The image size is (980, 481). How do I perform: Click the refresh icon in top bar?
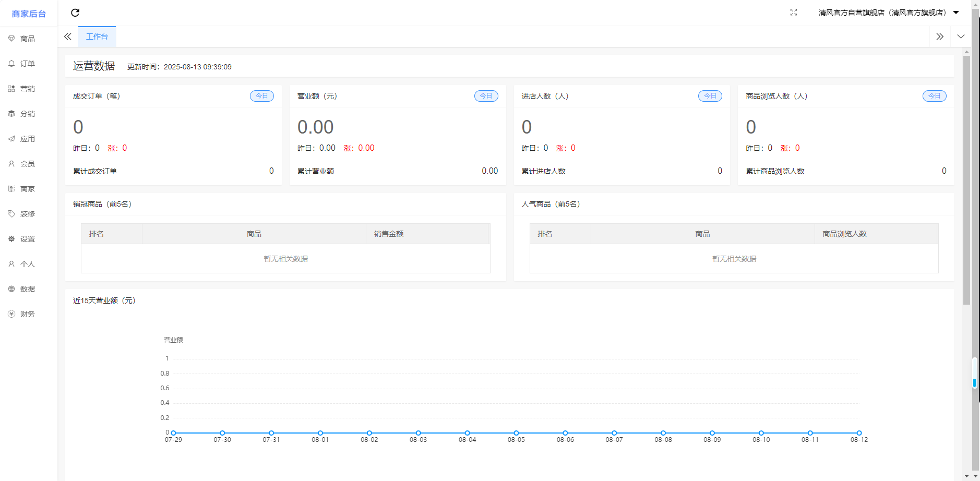point(75,13)
